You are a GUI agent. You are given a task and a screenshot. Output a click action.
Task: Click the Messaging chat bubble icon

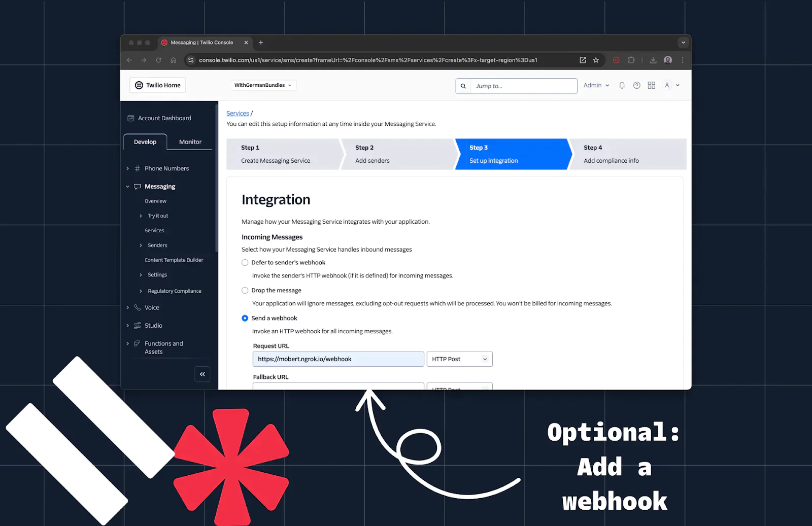pos(137,187)
